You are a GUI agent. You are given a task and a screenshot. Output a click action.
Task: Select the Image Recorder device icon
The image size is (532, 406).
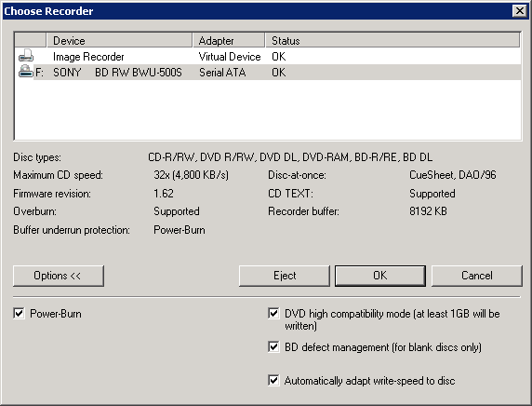click(x=26, y=56)
